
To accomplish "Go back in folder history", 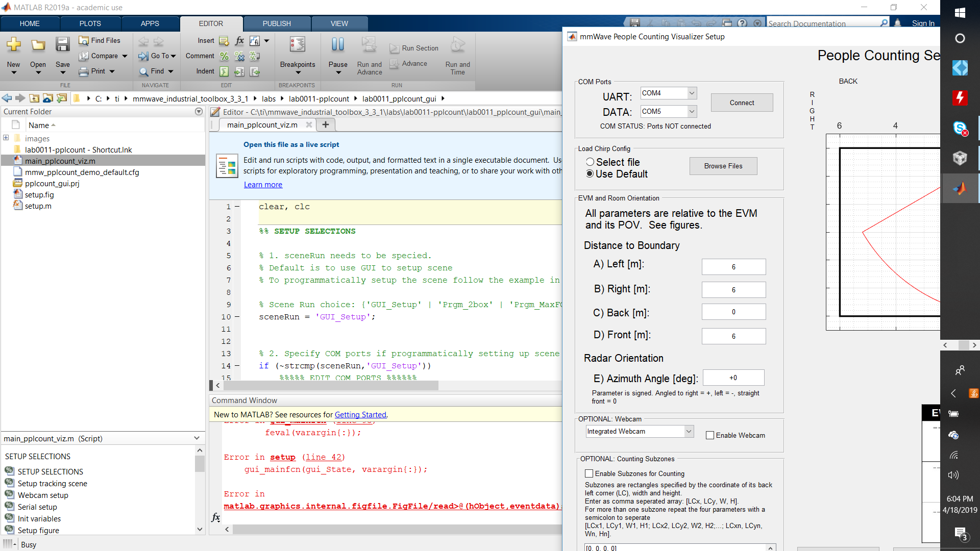I will point(7,98).
